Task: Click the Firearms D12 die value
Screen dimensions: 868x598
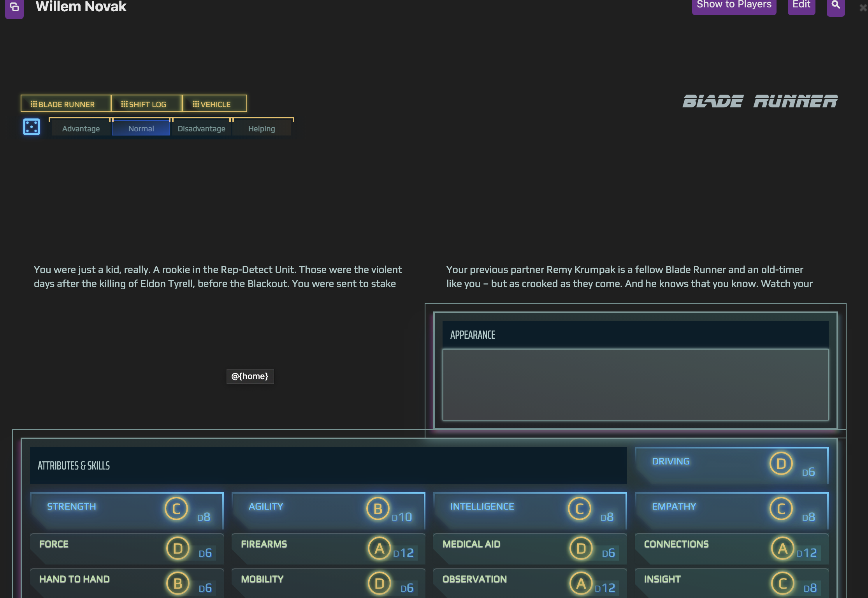Action: click(403, 553)
